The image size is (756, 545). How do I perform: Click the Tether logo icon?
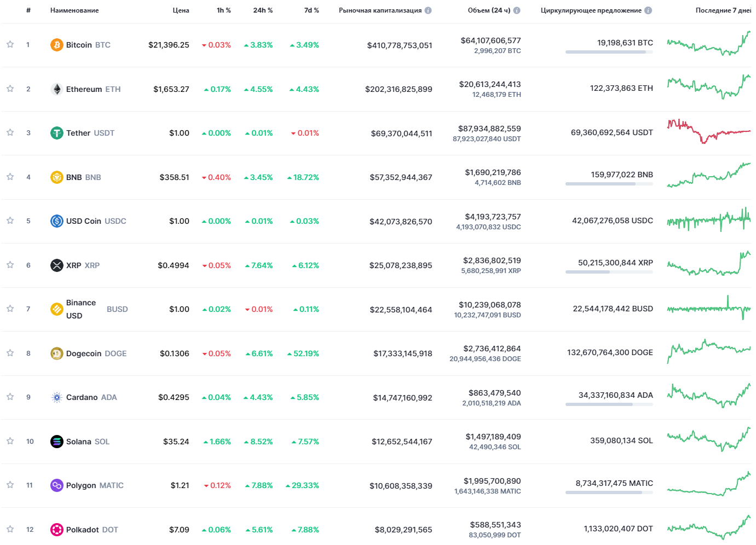[x=57, y=133]
